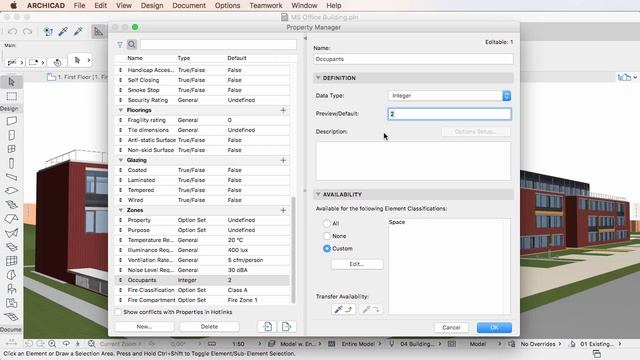This screenshot has width=640, height=360.
Task: Add new property to Floorings group
Action: coord(283,110)
